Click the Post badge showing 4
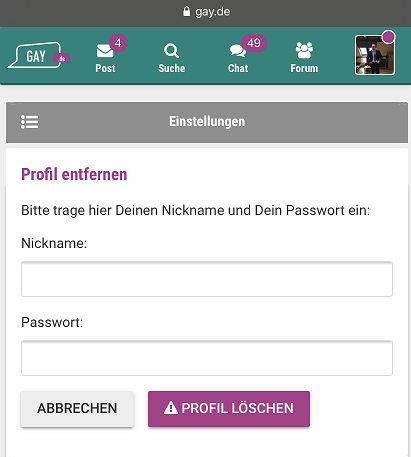This screenshot has height=457, width=411. 118,43
